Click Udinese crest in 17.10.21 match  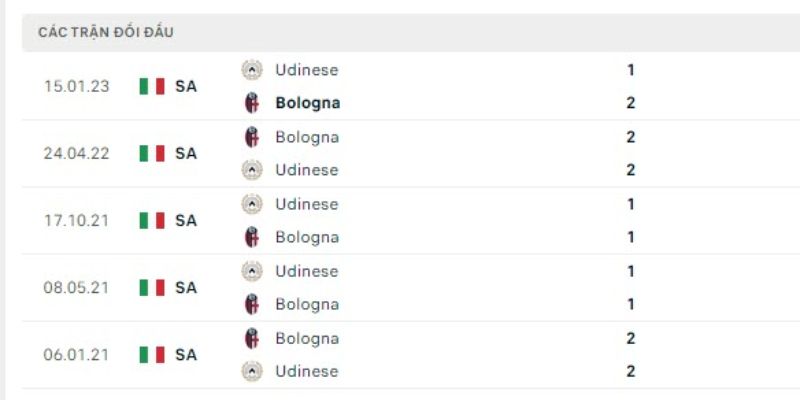click(252, 204)
